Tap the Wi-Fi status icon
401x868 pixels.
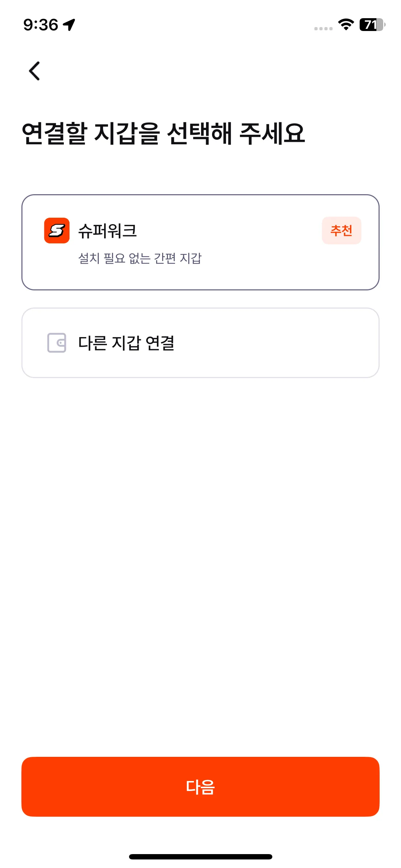(346, 25)
